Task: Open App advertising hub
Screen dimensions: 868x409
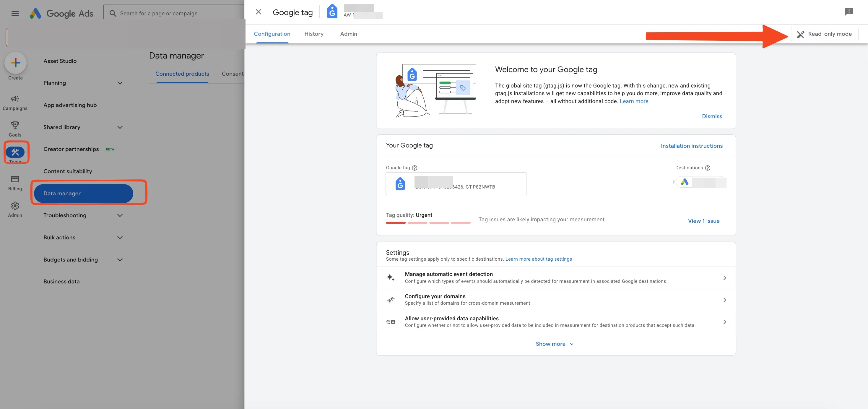Action: click(70, 105)
